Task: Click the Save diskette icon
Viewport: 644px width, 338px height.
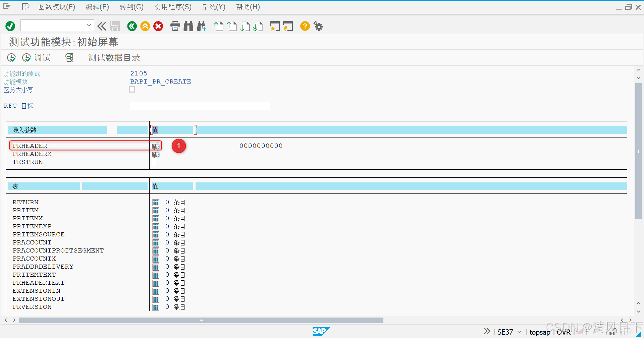Action: click(115, 26)
